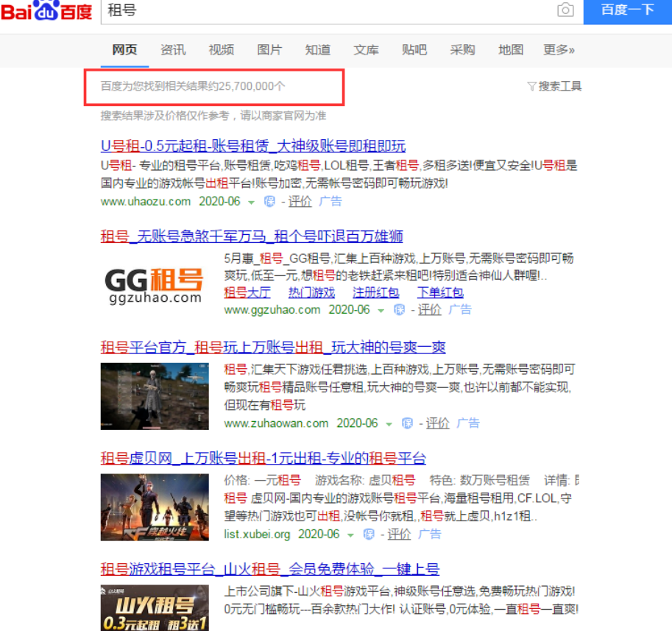
Task: Click the www.zuhaowan.com URL
Action: tap(276, 423)
